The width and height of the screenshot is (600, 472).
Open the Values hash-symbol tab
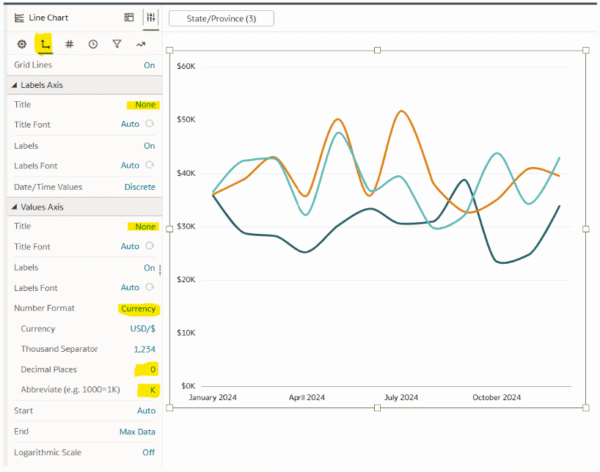69,44
